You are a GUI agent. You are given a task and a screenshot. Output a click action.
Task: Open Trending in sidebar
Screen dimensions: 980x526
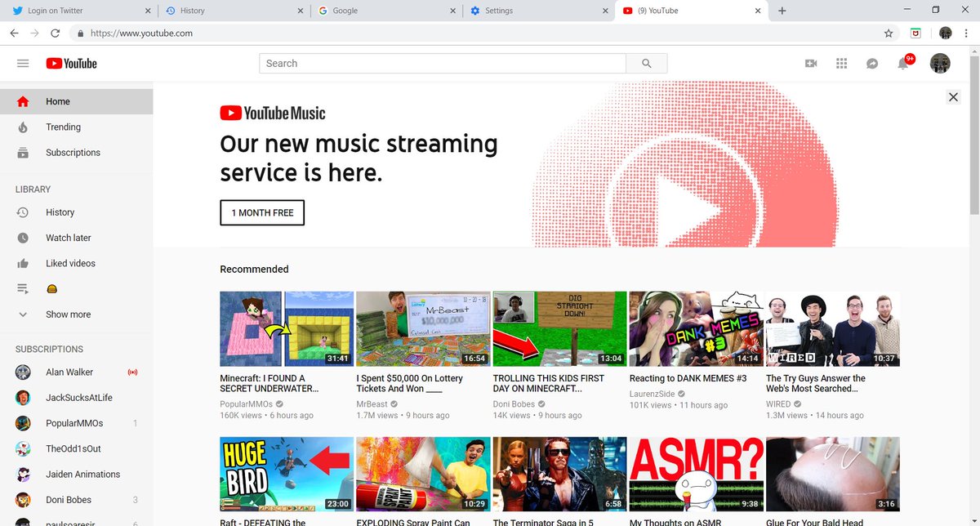(76, 127)
